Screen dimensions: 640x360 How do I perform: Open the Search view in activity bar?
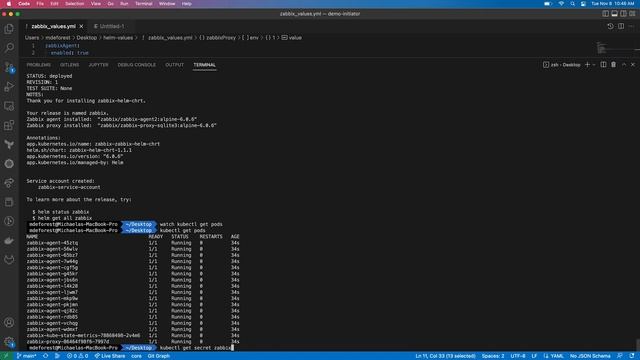9,48
